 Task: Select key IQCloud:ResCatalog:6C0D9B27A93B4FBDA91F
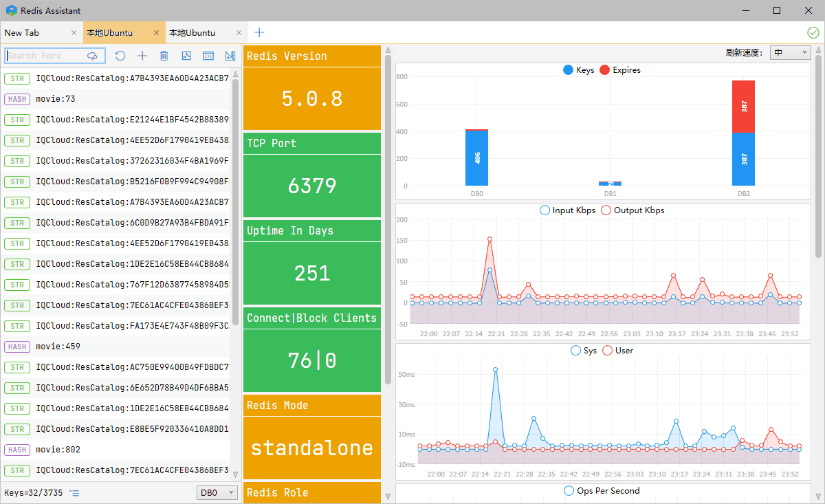click(115, 223)
